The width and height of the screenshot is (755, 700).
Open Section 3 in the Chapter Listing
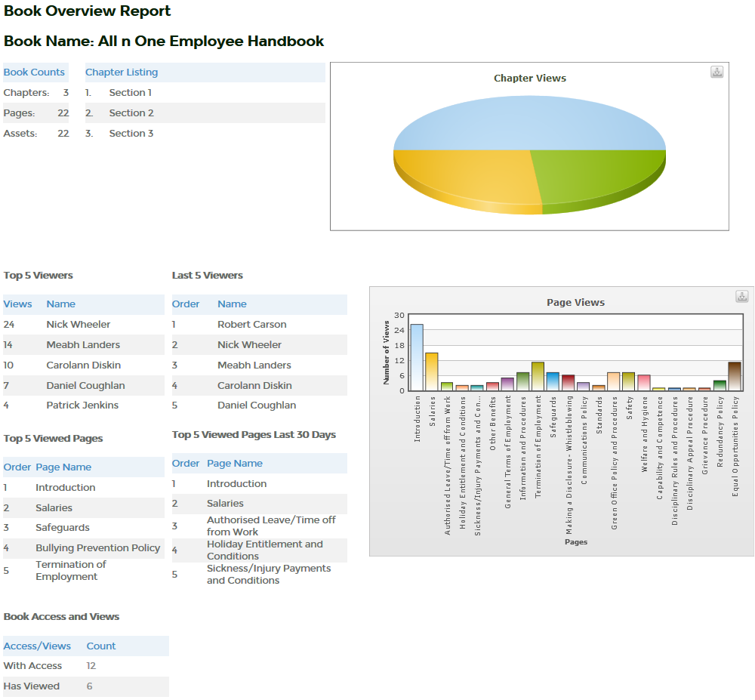[131, 134]
